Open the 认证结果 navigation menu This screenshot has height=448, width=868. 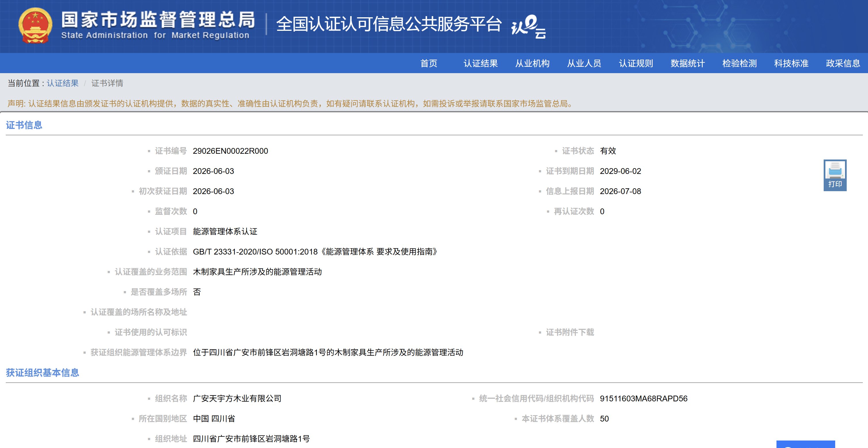[x=481, y=63]
